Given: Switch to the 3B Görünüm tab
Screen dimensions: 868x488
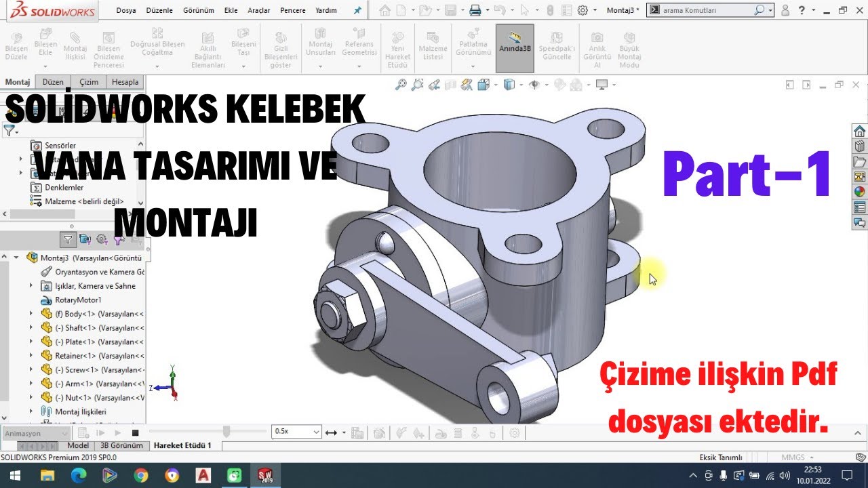Looking at the screenshot, I should (x=121, y=445).
